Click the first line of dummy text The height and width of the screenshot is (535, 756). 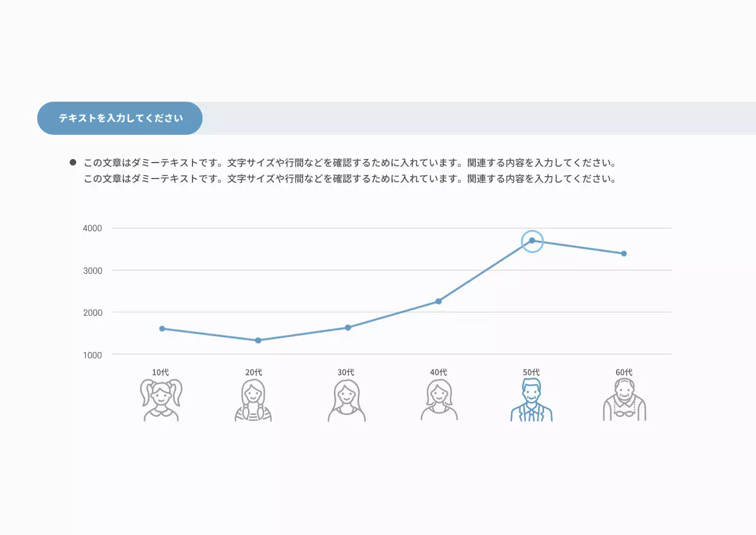pos(350,163)
